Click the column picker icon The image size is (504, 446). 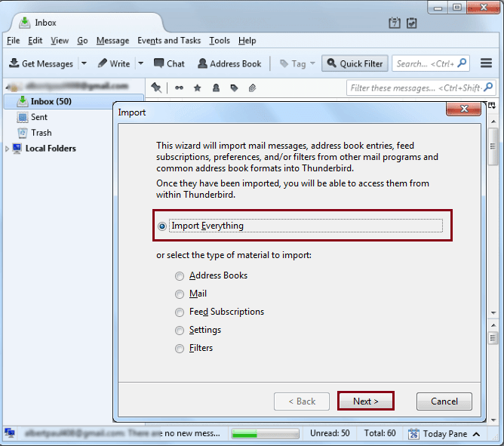coord(492,105)
